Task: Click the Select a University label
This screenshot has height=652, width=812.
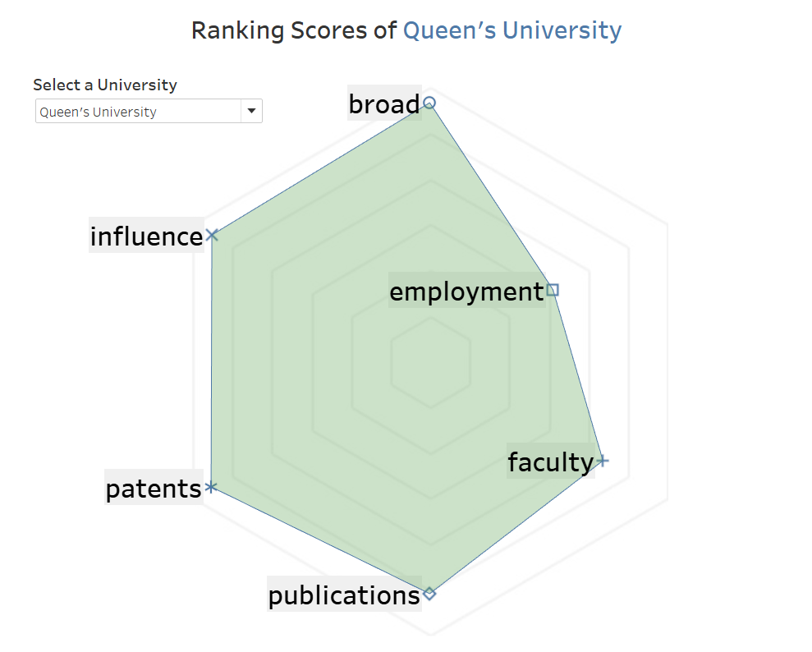Action: tap(105, 85)
